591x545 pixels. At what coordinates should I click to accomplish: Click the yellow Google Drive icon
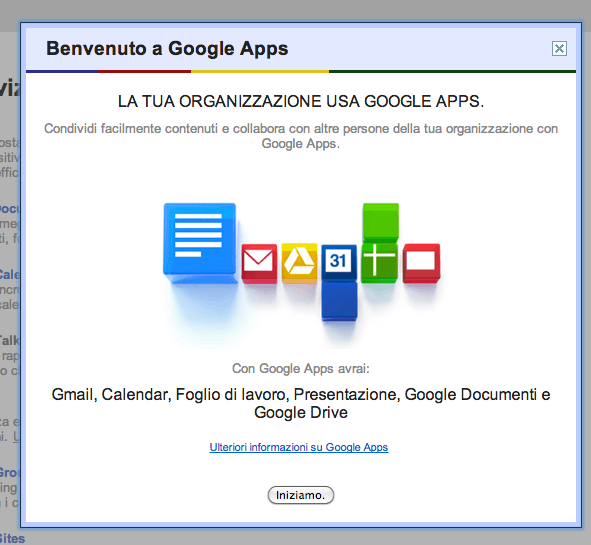[299, 263]
